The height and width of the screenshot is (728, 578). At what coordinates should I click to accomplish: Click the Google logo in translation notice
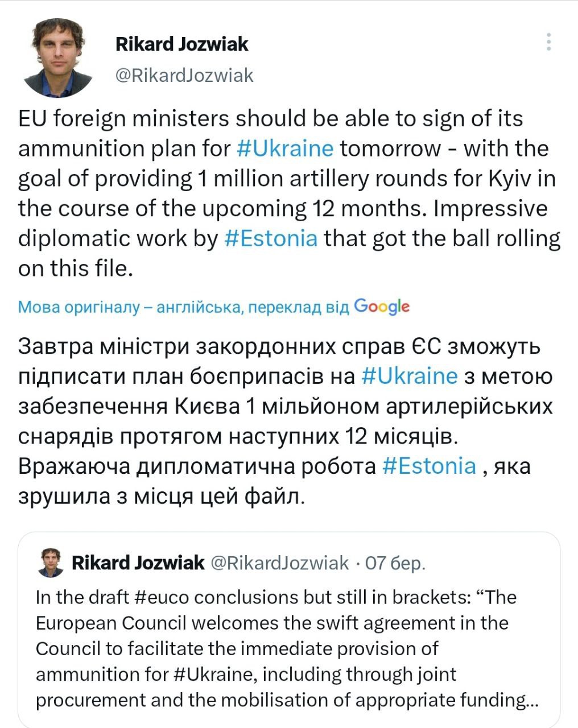[381, 307]
